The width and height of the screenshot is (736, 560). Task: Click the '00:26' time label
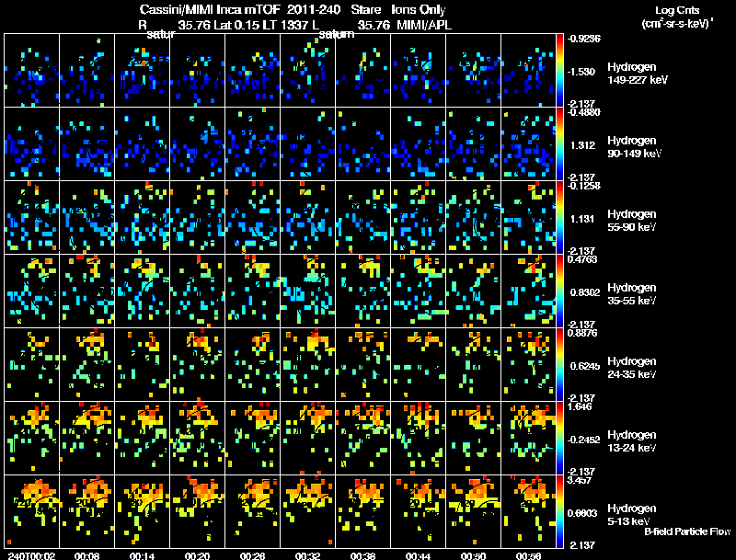[252, 555]
